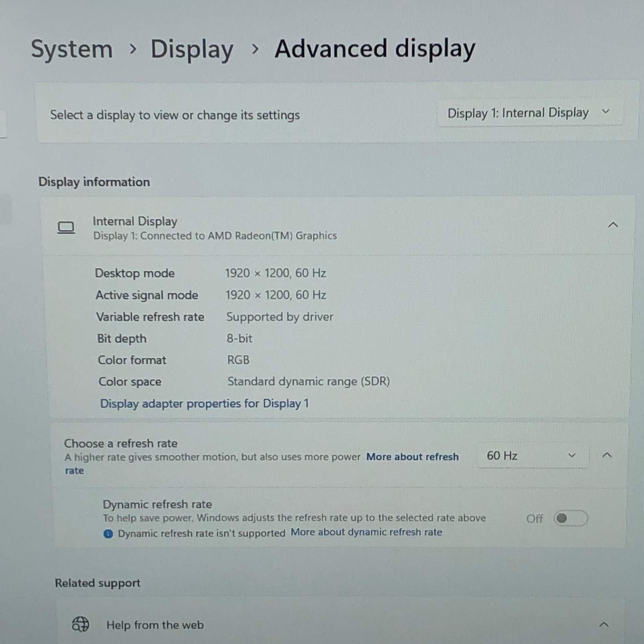Open Display adapter properties for Display 1
The height and width of the screenshot is (644, 644).
pyautogui.click(x=204, y=403)
